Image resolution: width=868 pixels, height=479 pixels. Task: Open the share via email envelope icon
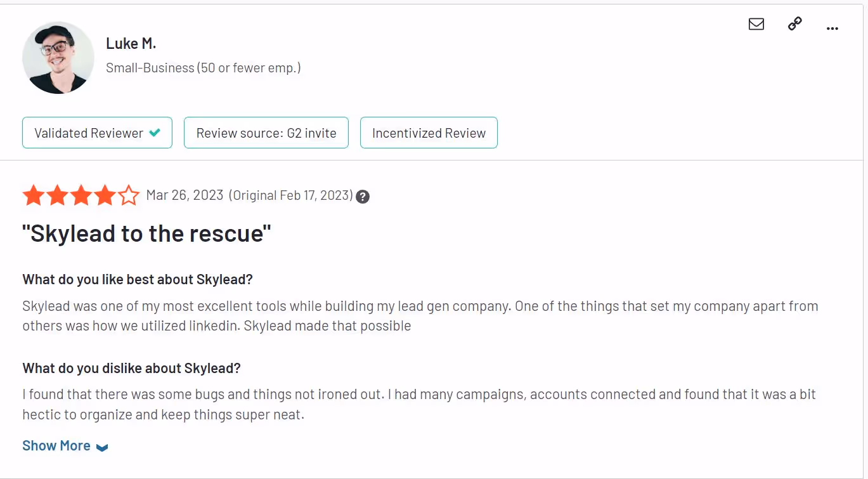756,24
